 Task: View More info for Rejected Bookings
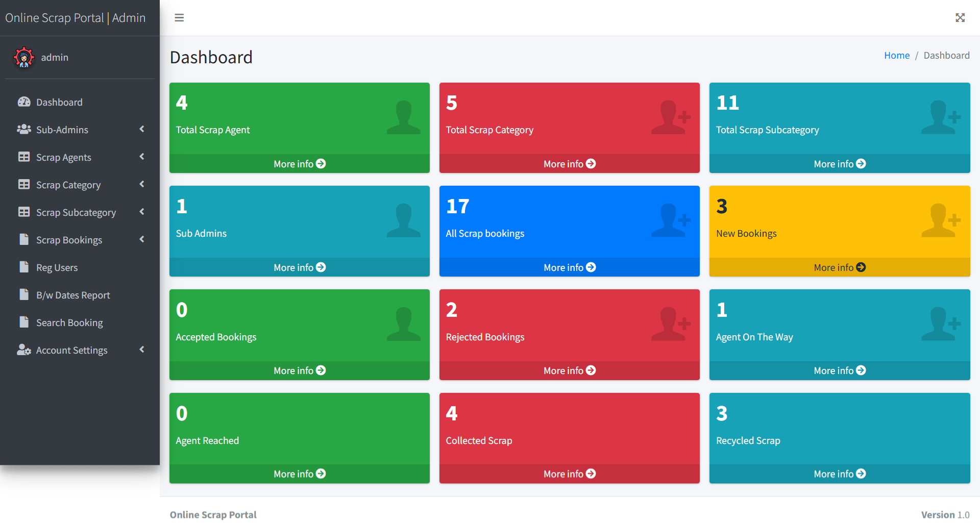point(569,370)
